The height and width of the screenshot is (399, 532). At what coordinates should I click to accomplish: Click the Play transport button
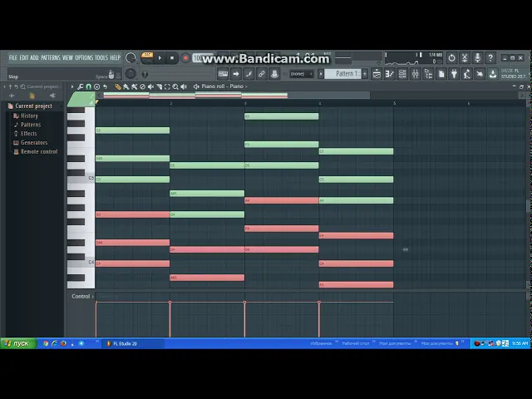coord(160,58)
